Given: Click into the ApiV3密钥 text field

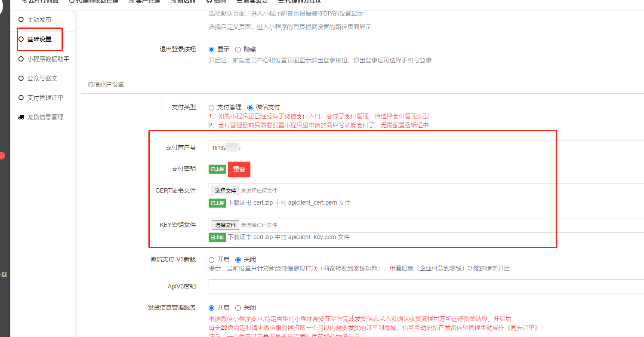Looking at the screenshot, I should pyautogui.click(x=426, y=287).
